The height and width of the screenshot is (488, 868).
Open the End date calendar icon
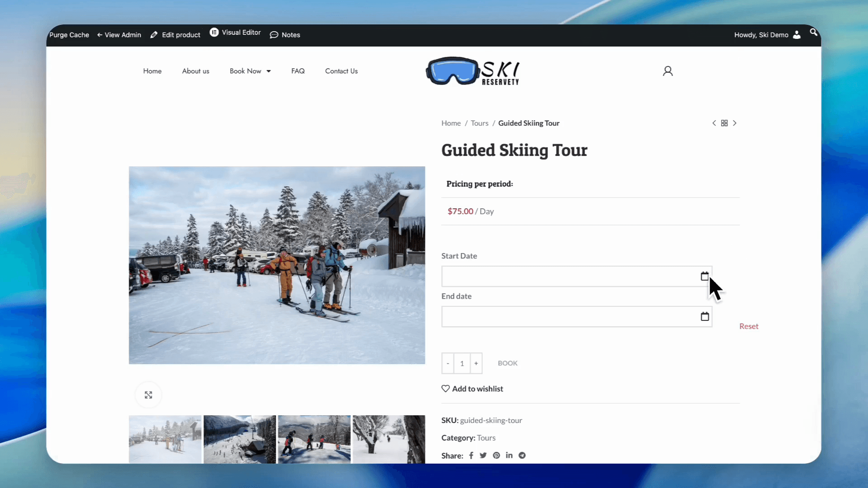[x=704, y=316]
